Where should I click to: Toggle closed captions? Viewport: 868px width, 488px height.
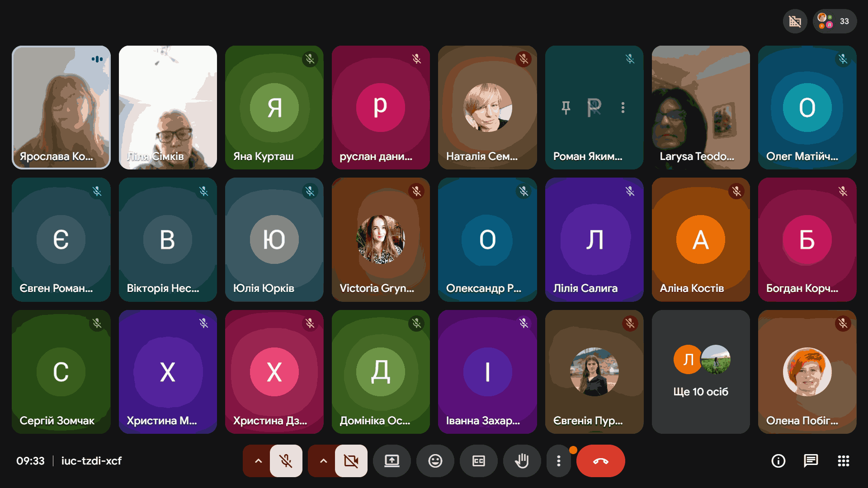pyautogui.click(x=479, y=461)
